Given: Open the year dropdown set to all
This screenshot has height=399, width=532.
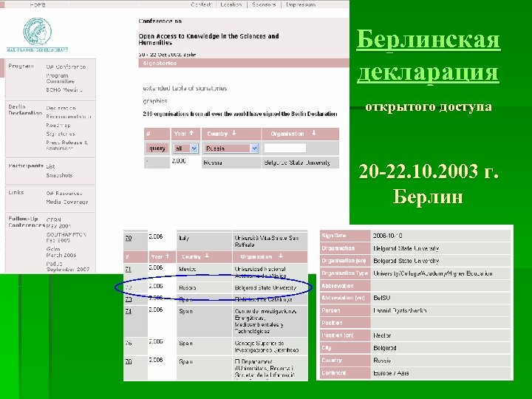Looking at the screenshot, I should (x=185, y=149).
